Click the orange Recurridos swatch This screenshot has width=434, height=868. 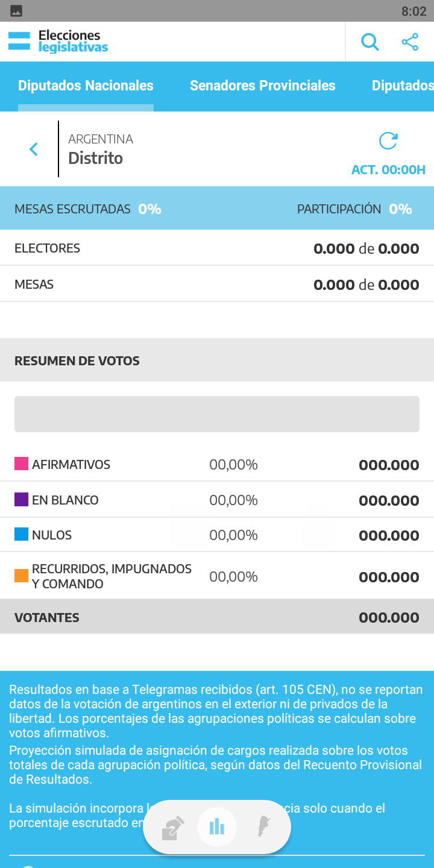point(21,576)
